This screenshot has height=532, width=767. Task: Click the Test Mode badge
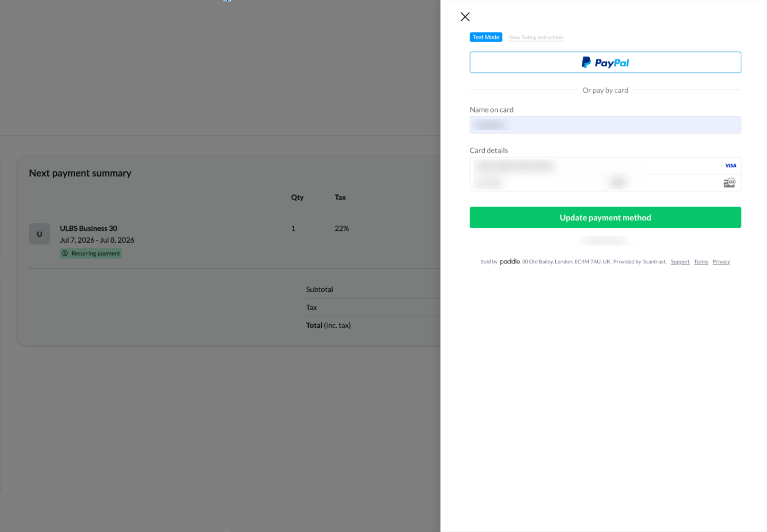[x=486, y=37]
